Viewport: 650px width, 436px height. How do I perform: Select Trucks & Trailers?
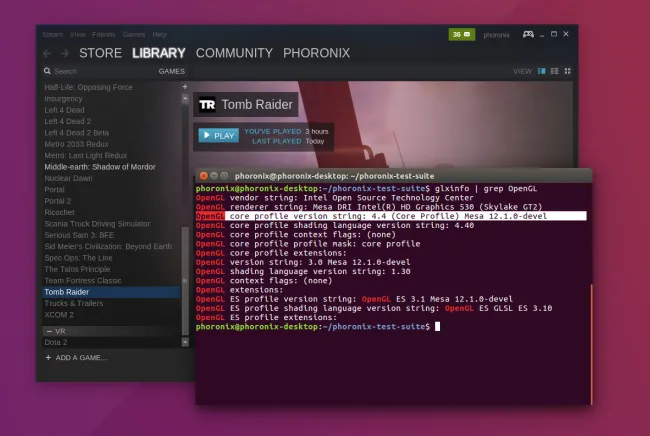pyautogui.click(x=73, y=303)
